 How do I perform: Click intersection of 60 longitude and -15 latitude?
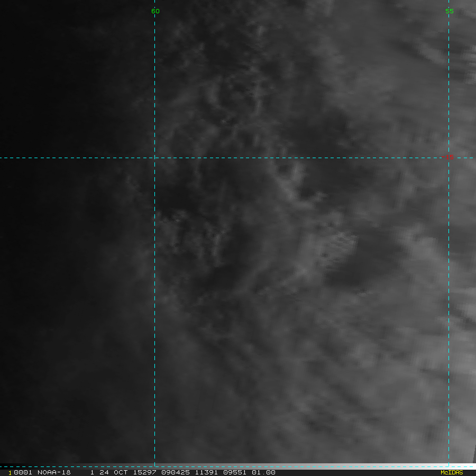point(155,158)
